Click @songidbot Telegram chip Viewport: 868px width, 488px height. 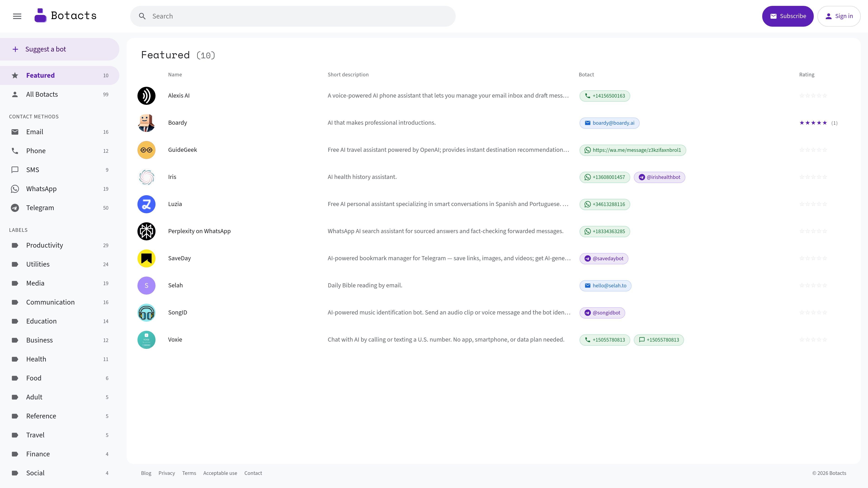pos(602,313)
